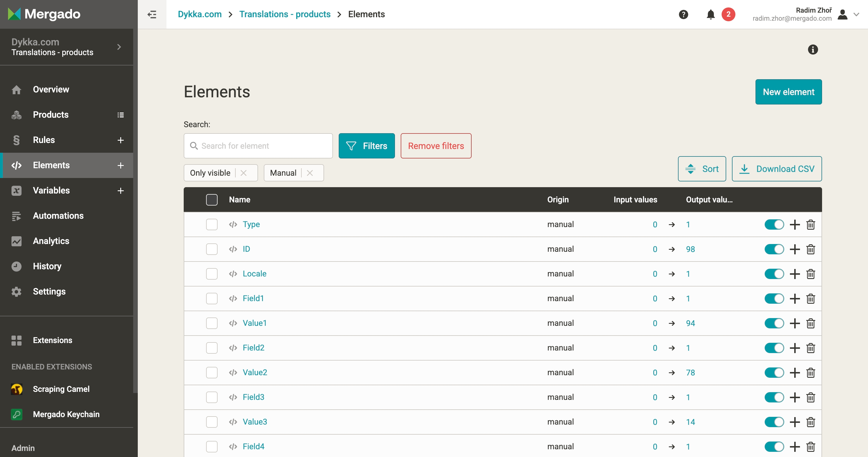
Task: Click the plus icon on the ID row
Action: point(795,249)
